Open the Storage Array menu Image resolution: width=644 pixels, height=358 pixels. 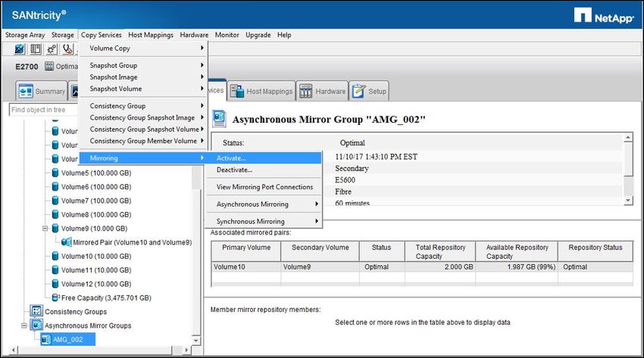25,35
